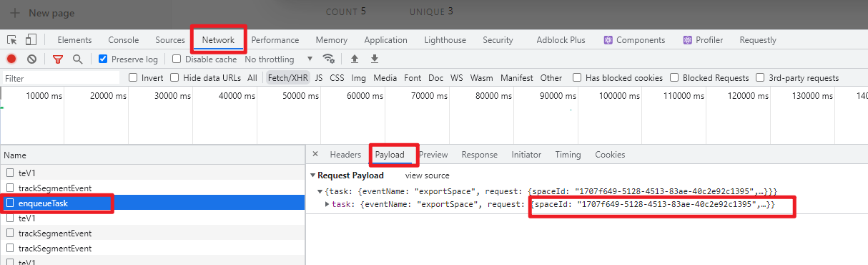
Task: Expand the nested task object triangle
Action: [327, 205]
